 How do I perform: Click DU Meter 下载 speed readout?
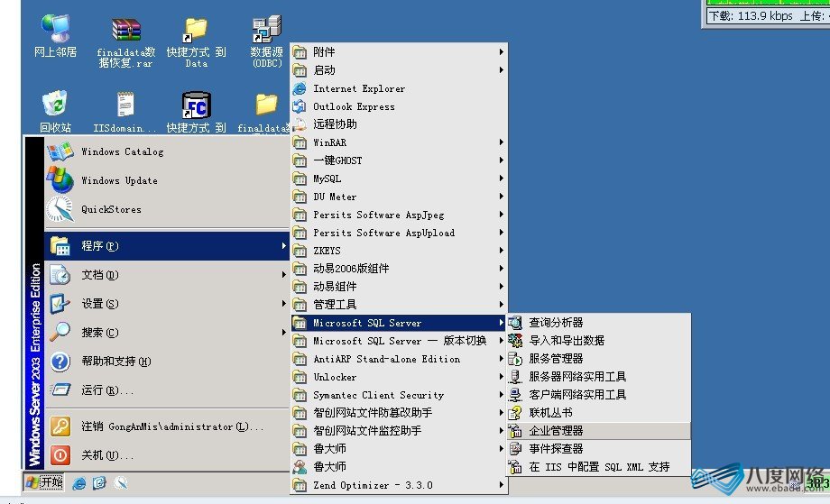pos(751,16)
